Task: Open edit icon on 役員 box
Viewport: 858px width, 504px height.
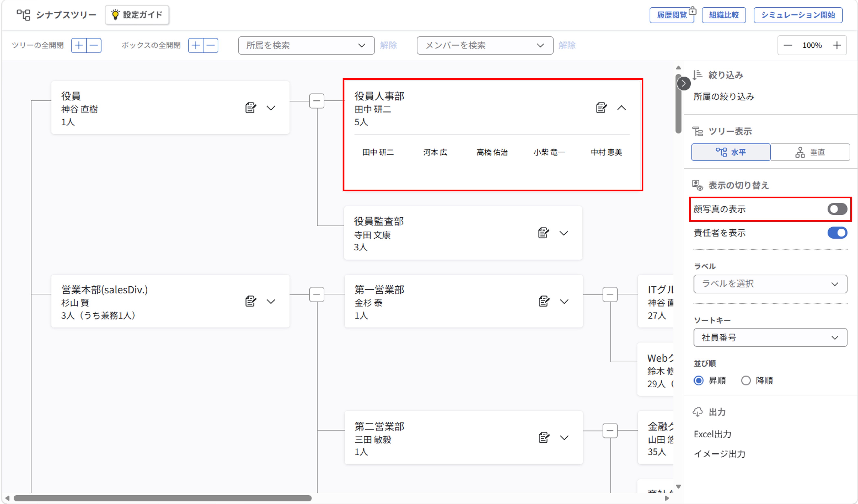Action: 251,108
